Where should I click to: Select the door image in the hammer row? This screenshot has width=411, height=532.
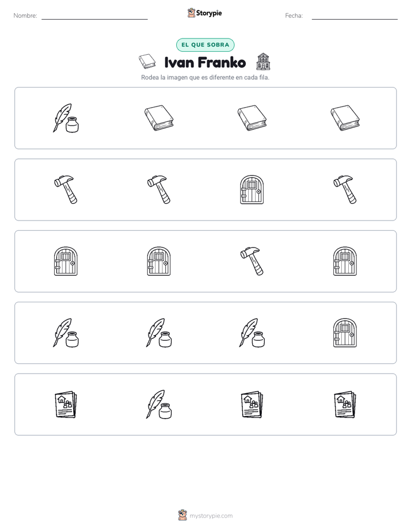point(252,189)
